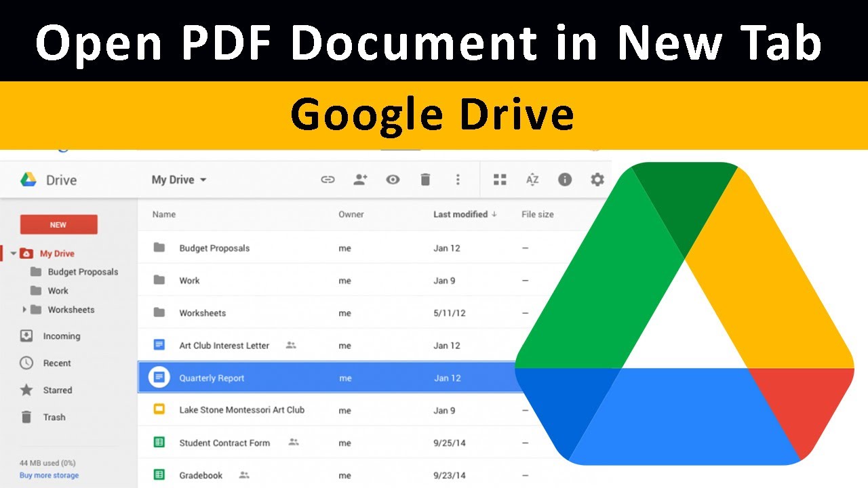Click the Google Drive logo icon

(28, 180)
